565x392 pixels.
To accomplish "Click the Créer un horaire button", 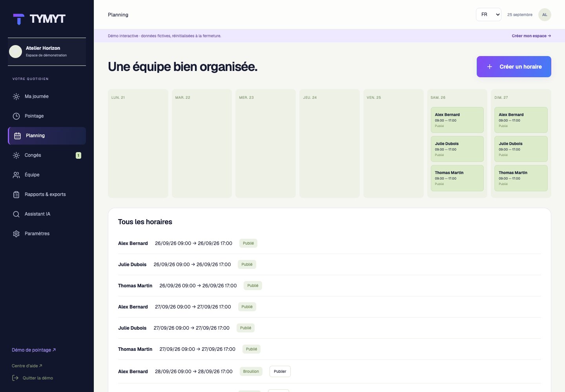I will [x=514, y=67].
